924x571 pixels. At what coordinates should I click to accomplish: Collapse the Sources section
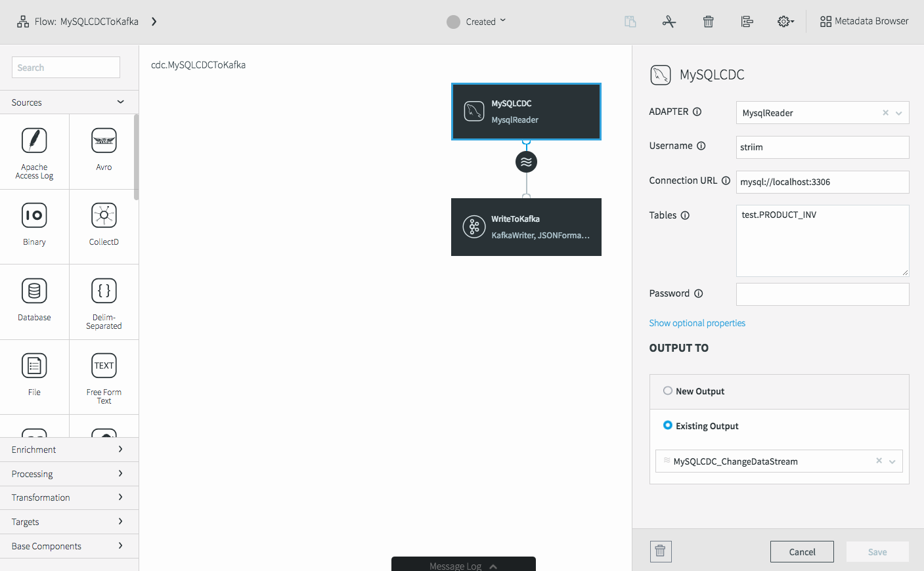point(69,102)
